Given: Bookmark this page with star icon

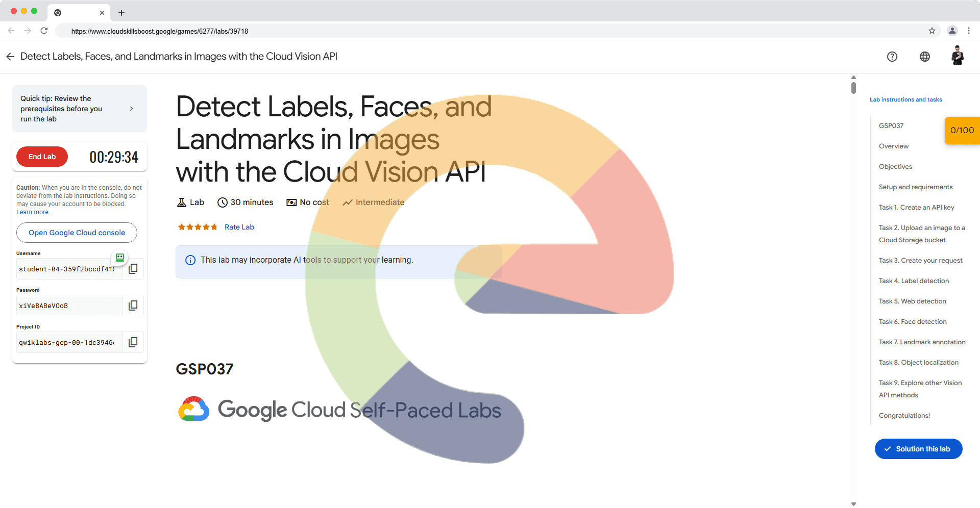Looking at the screenshot, I should click(x=932, y=31).
